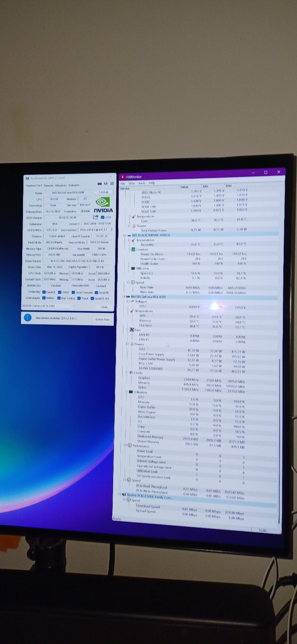
Task: Click the Temperatures thermometer icon under WD_BLACK drive
Action: [133, 240]
